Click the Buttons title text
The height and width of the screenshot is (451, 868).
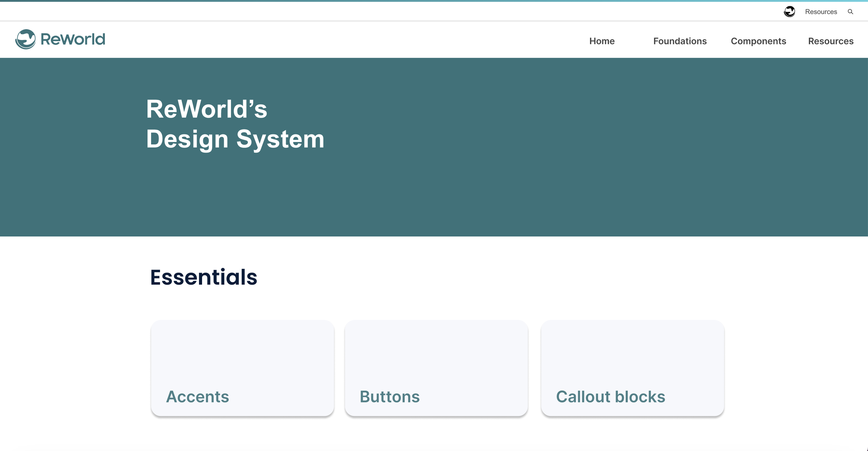click(x=390, y=396)
